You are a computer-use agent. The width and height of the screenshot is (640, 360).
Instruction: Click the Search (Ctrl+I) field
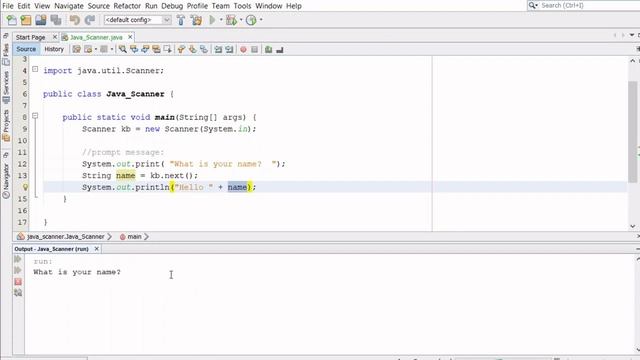click(x=588, y=5)
